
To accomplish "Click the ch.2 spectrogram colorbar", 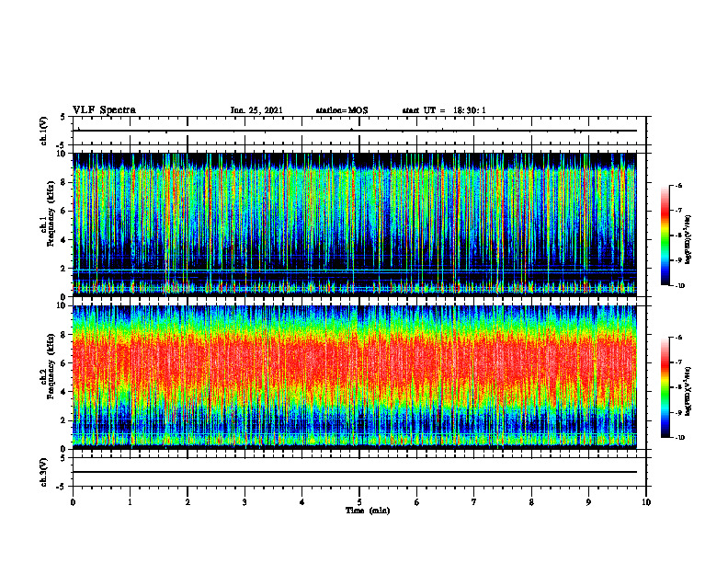I will pyautogui.click(x=665, y=387).
